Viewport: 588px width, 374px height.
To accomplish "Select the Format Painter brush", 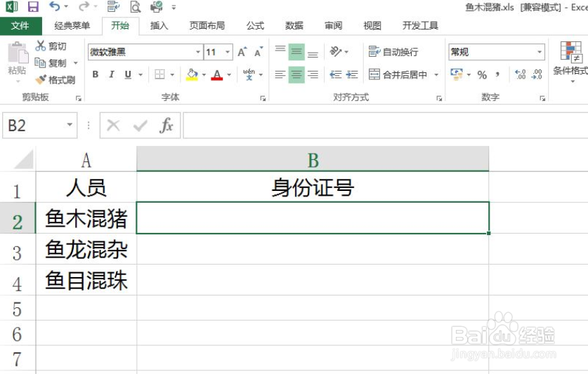I will 55,80.
